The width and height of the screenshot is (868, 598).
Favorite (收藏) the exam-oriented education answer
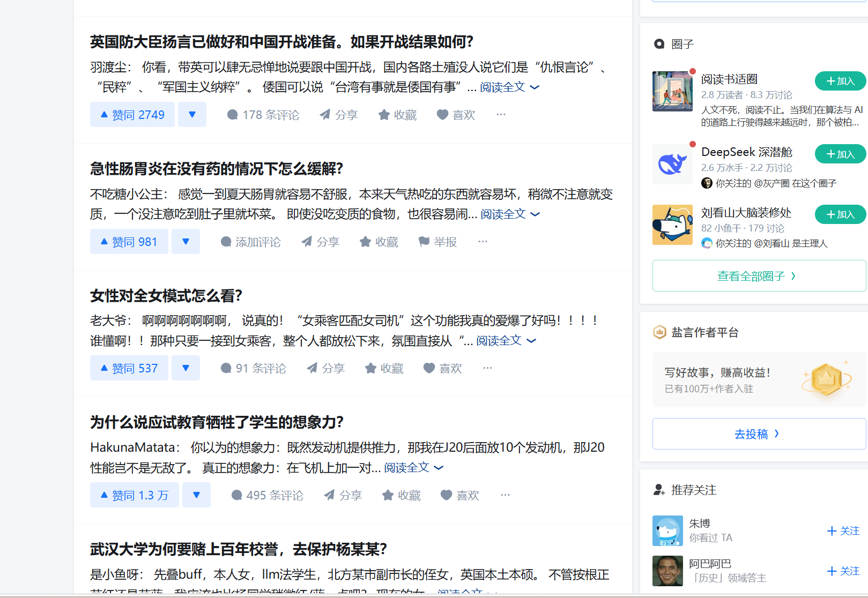coord(401,496)
